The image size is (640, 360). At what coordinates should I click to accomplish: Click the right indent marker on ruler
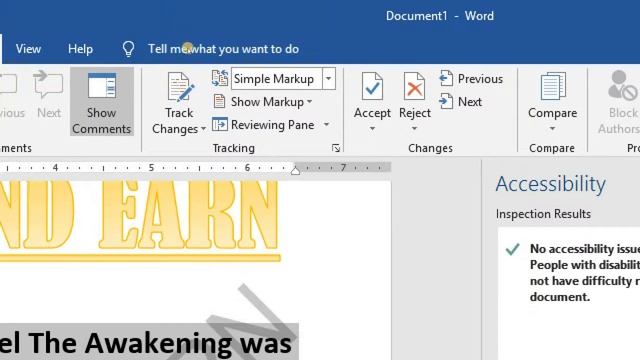296,170
